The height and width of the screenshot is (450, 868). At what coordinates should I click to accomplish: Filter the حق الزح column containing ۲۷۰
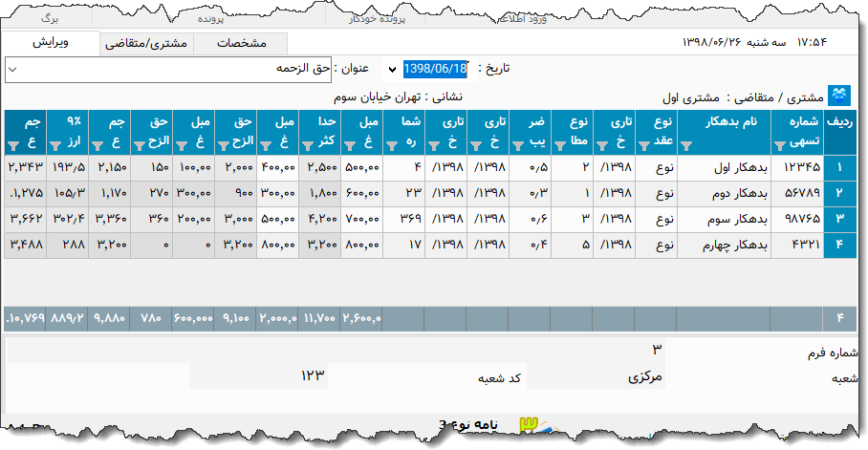[x=140, y=146]
